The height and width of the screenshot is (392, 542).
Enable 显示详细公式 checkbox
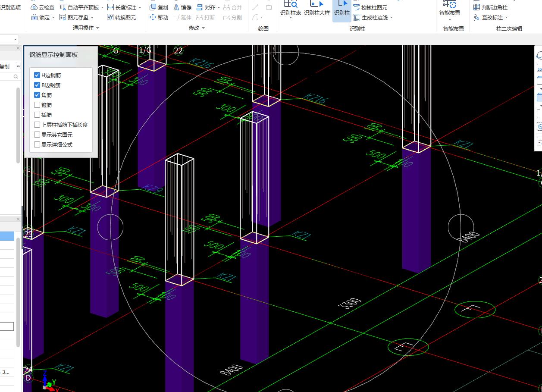pos(37,144)
